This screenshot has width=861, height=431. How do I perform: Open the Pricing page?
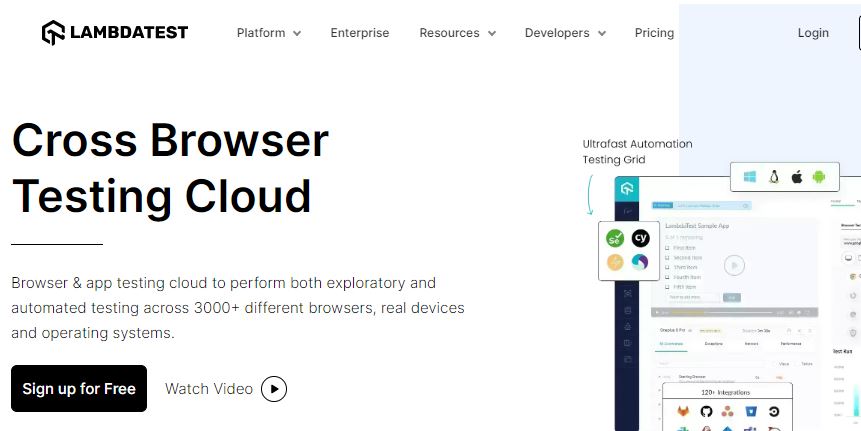point(654,33)
